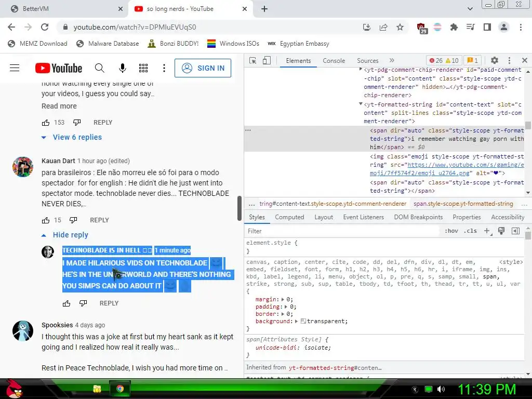This screenshot has width=532, height=399.
Task: Like Kauan Dart's comment
Action: pos(46,220)
